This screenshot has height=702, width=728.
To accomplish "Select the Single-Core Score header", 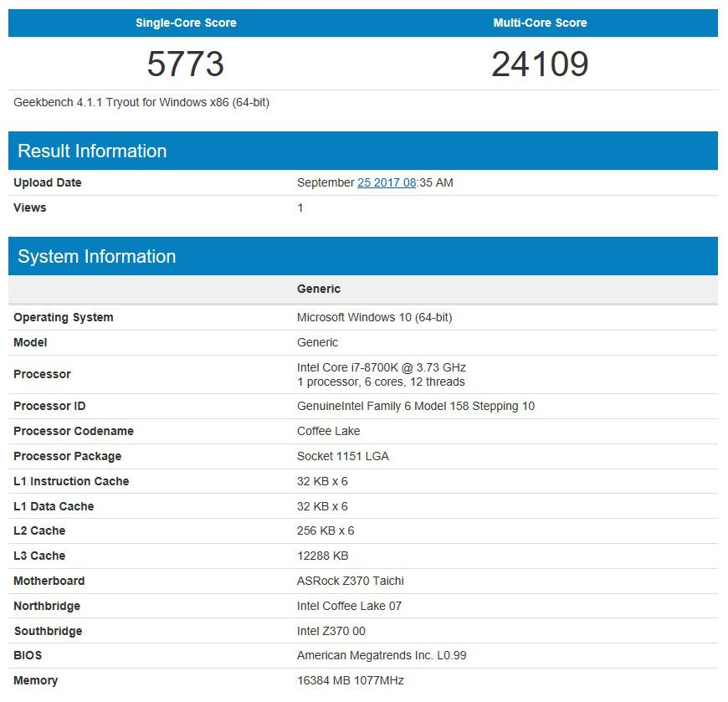I will (185, 23).
